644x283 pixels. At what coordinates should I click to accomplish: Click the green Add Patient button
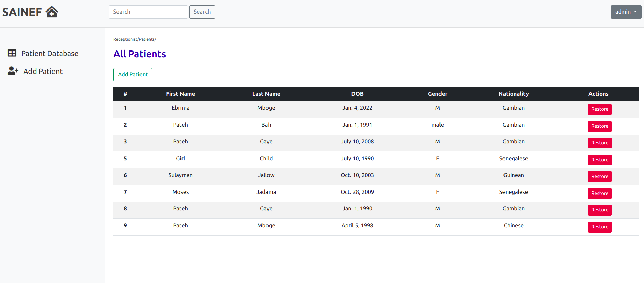click(133, 75)
